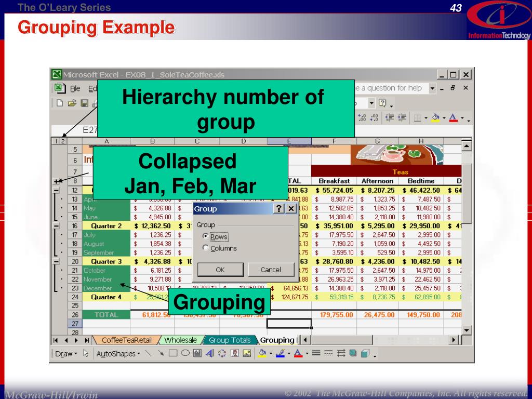The height and width of the screenshot is (399, 532).
Task: Insert Diagram or Organization Chart
Action: [222, 353]
